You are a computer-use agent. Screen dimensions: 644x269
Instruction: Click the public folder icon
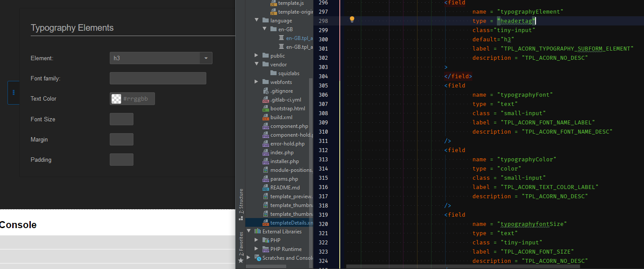[265, 55]
